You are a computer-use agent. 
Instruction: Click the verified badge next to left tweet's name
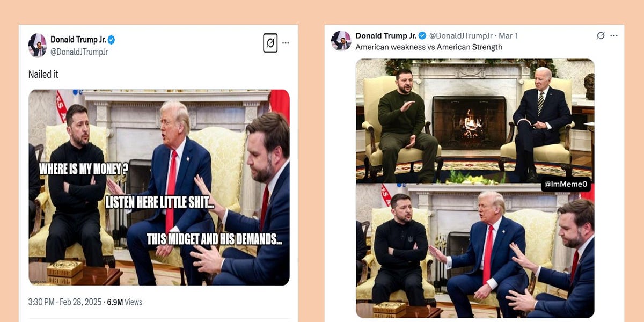tap(112, 39)
